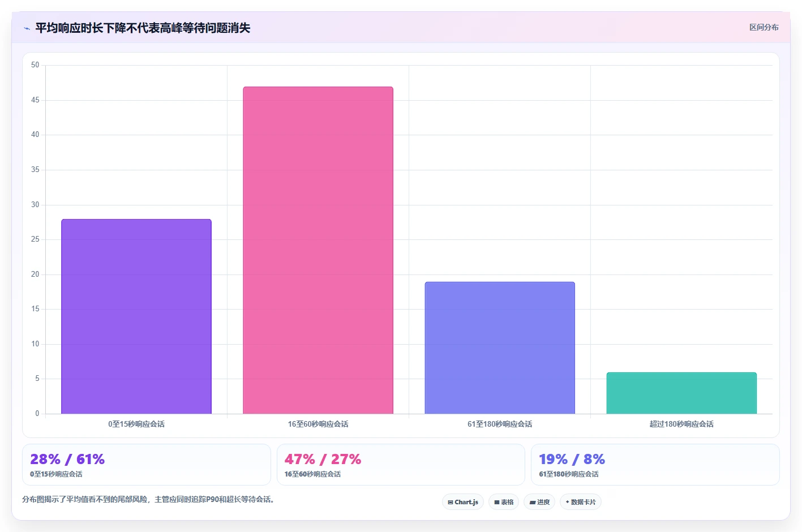Select the 表格 tag chip
The image size is (802, 532).
coord(504,502)
